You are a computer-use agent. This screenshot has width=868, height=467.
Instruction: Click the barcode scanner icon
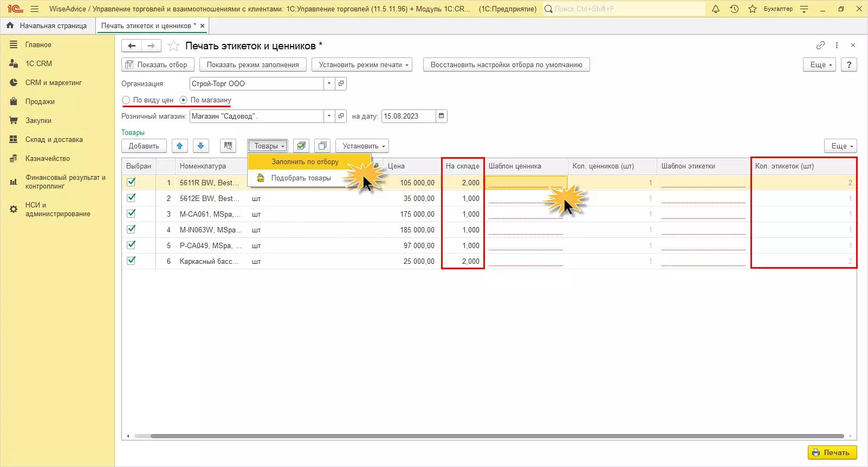point(228,146)
